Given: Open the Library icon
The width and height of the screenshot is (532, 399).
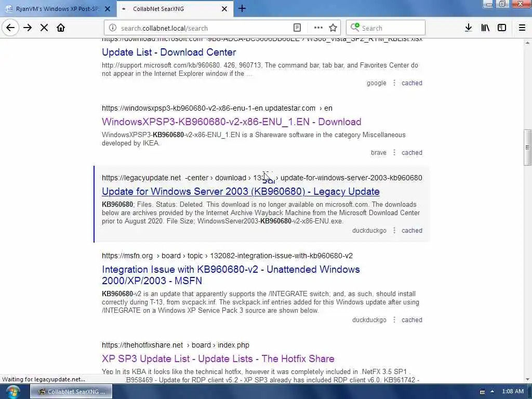Looking at the screenshot, I should tap(485, 28).
